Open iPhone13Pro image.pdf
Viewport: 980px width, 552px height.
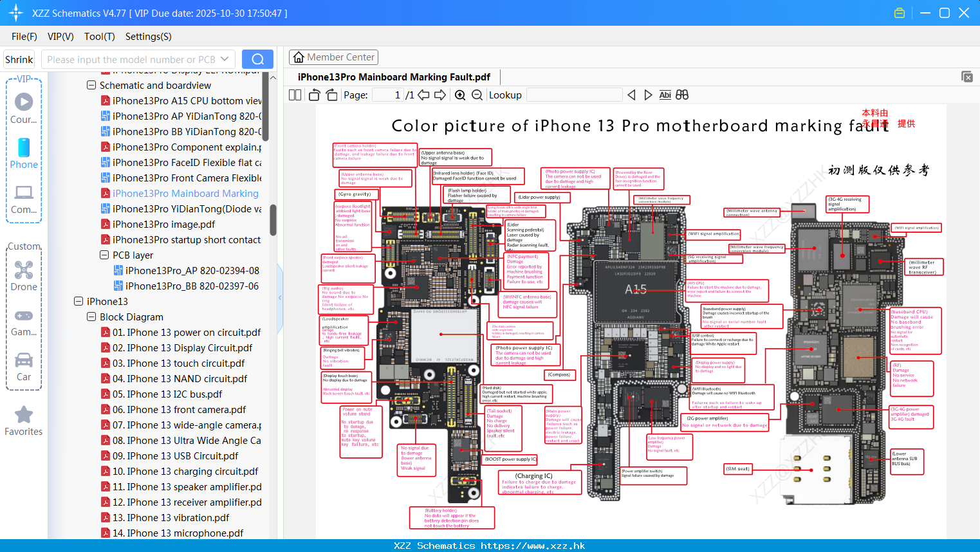point(158,224)
